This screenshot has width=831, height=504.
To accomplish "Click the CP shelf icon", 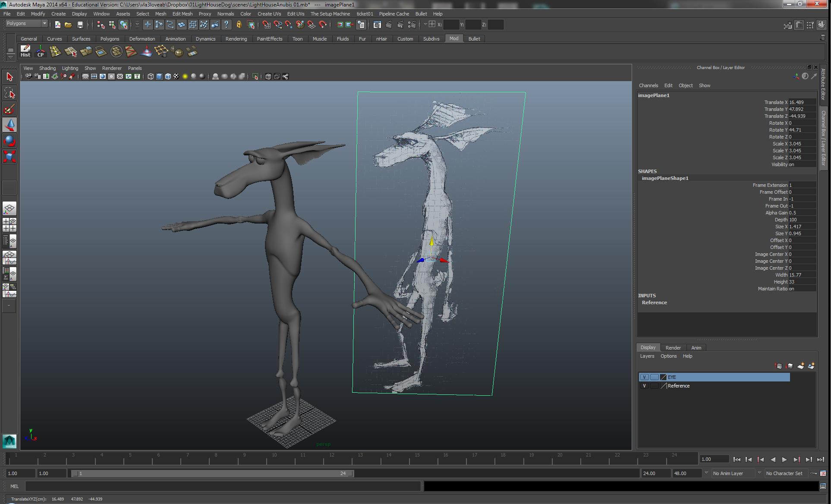I will click(x=41, y=51).
